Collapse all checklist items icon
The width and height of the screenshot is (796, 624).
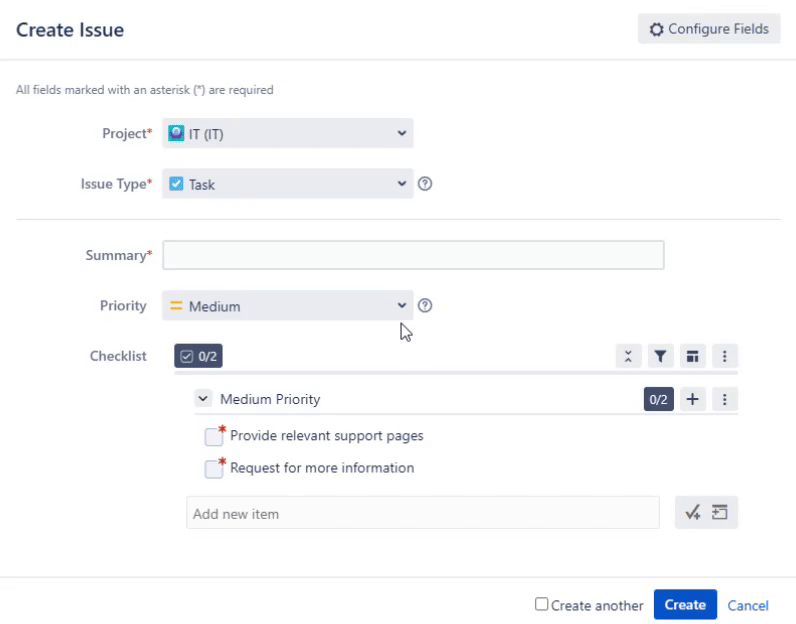pyautogui.click(x=628, y=356)
